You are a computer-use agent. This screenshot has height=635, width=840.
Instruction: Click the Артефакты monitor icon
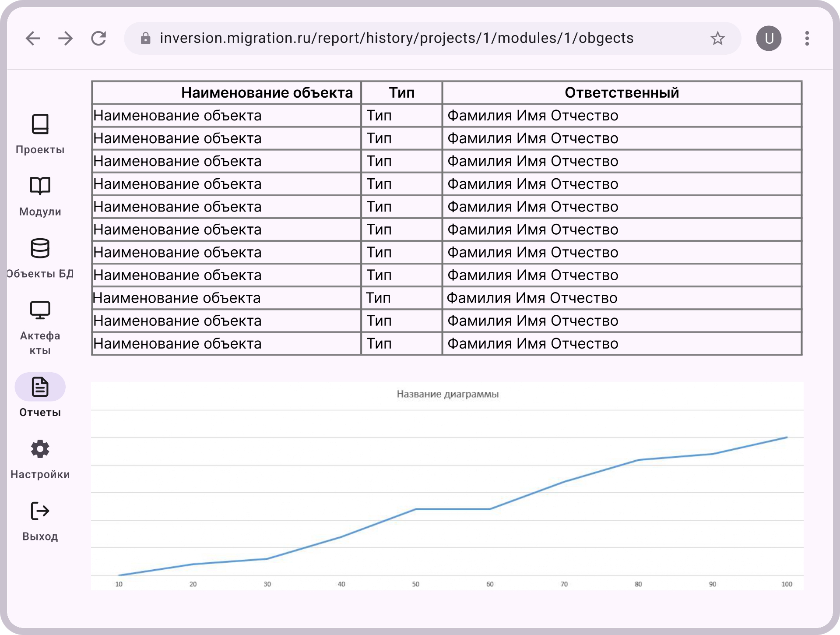click(40, 310)
